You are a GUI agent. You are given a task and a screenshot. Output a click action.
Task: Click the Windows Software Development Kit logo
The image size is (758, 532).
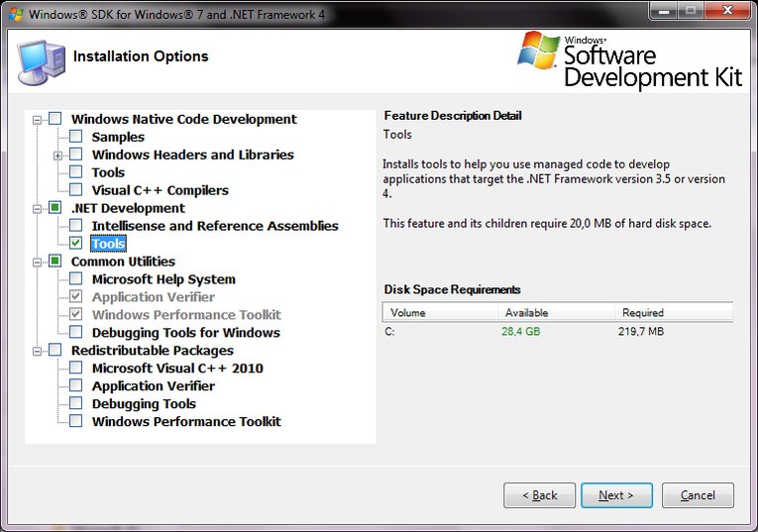[x=630, y=59]
